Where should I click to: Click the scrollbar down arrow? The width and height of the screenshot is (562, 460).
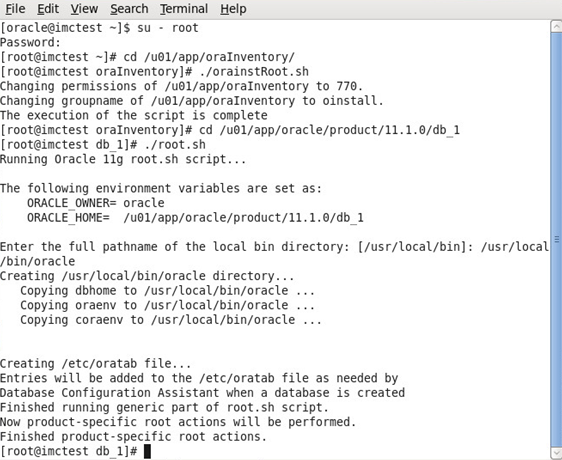coord(556,452)
